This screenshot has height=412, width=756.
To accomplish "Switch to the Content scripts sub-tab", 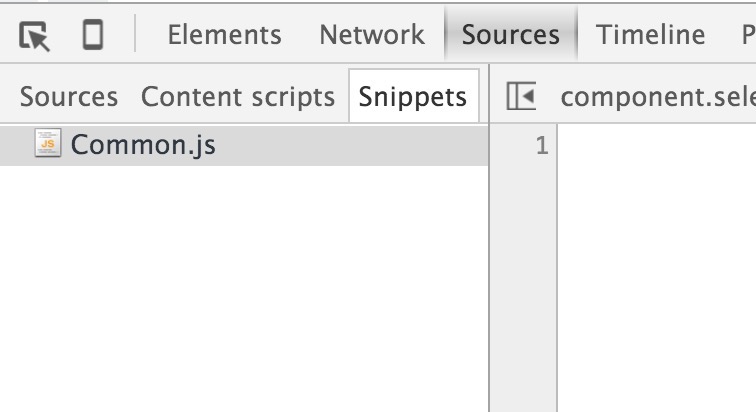I will tap(238, 97).
